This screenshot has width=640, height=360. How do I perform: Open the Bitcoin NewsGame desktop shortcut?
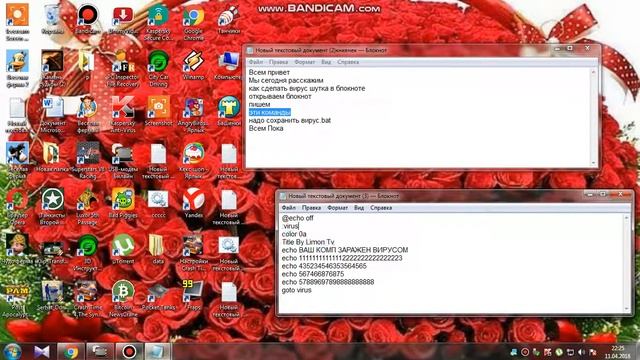tap(123, 299)
